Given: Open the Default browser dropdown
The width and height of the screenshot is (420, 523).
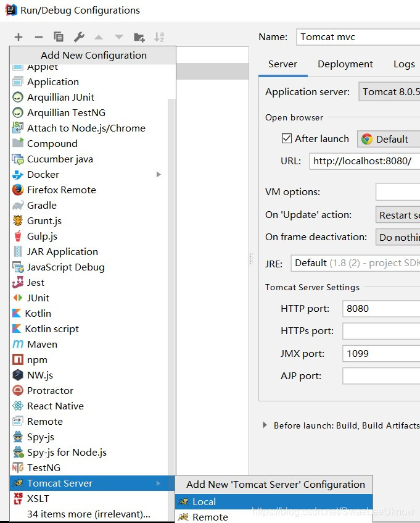Looking at the screenshot, I should pyautogui.click(x=389, y=139).
